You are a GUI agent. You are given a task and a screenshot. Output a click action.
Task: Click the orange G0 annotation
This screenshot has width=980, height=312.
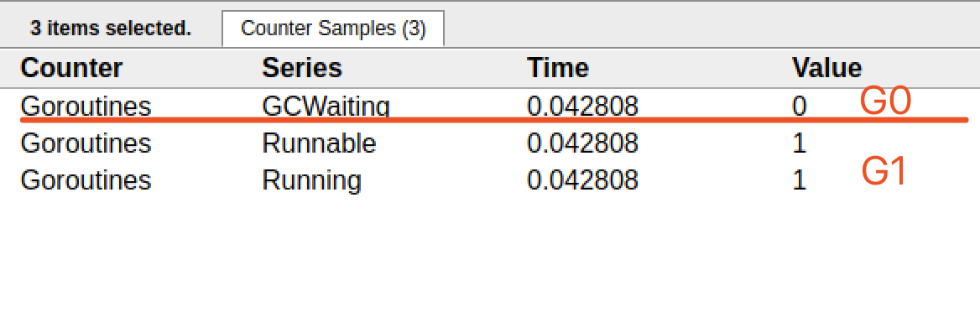pyautogui.click(x=886, y=101)
